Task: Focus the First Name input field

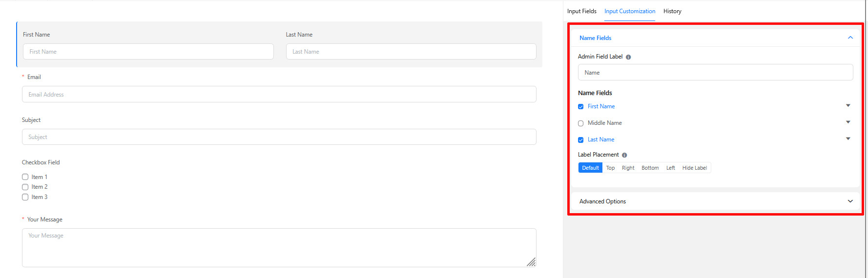Action: pos(148,52)
